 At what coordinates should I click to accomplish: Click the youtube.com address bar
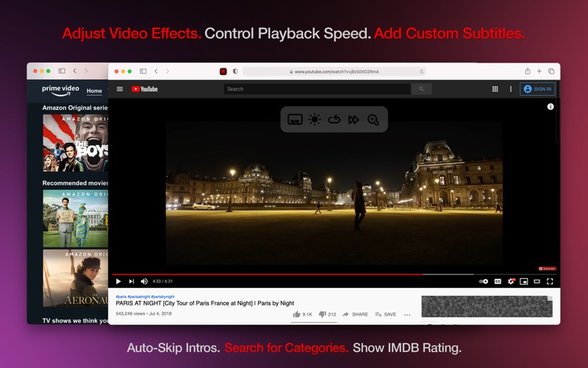pos(334,71)
